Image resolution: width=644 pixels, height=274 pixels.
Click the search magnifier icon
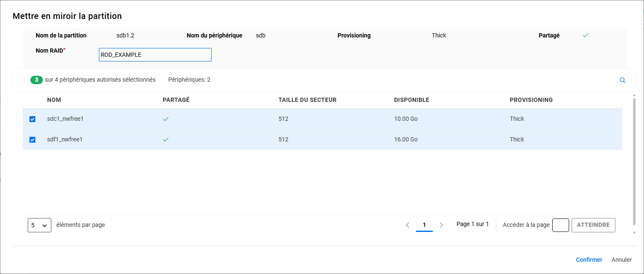[x=623, y=80]
